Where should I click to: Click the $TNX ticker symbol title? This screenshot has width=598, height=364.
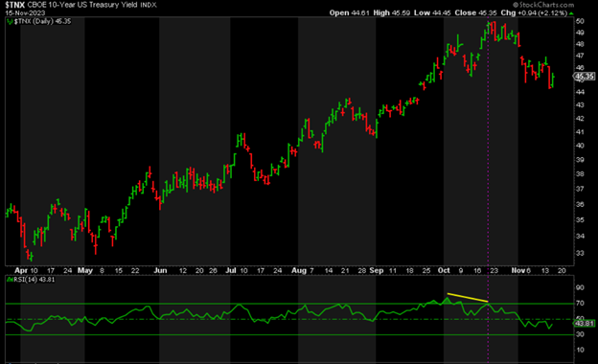(x=15, y=5)
